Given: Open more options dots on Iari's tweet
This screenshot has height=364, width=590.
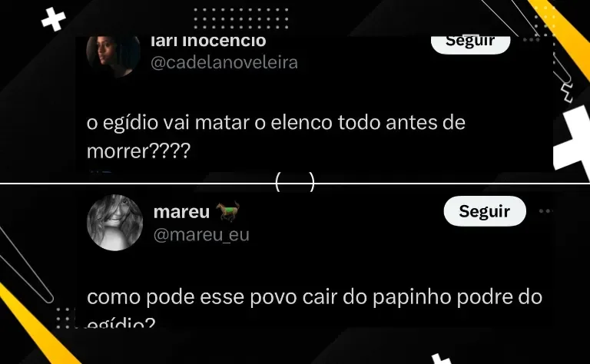Looking at the screenshot, I should [x=531, y=40].
